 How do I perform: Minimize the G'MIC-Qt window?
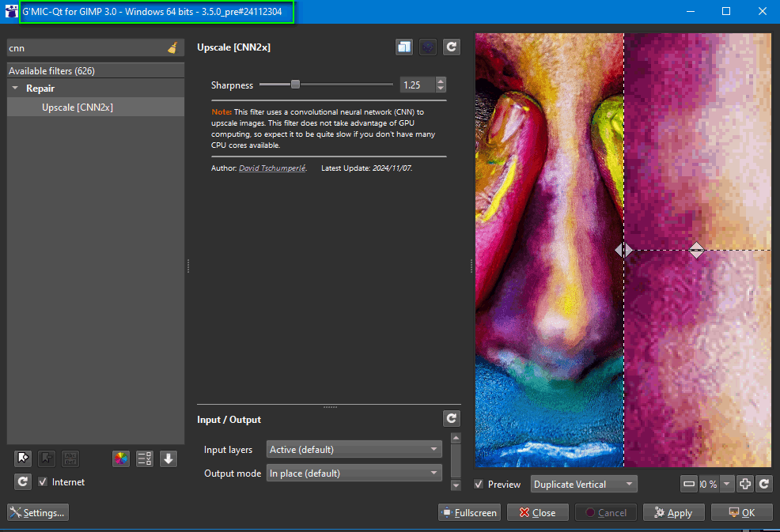[x=691, y=11]
